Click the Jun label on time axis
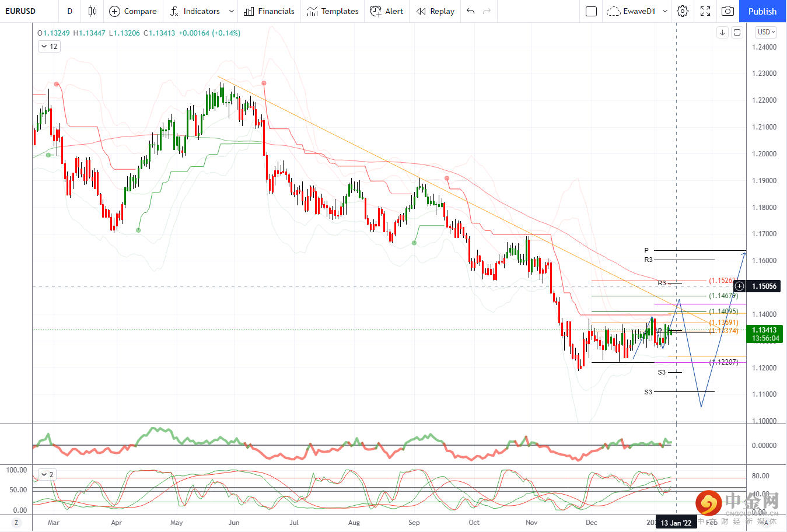Viewport: 787px width, 532px height. pyautogui.click(x=234, y=523)
